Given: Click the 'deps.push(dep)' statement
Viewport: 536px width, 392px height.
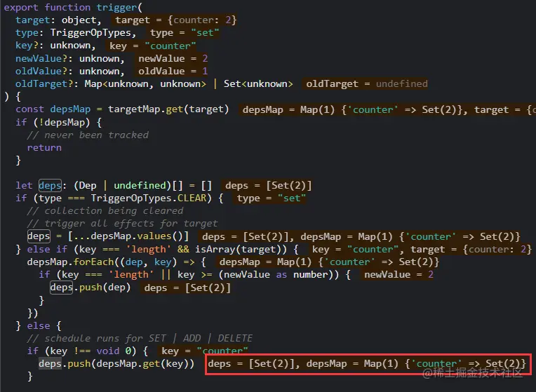Looking at the screenshot, I should point(91,287).
